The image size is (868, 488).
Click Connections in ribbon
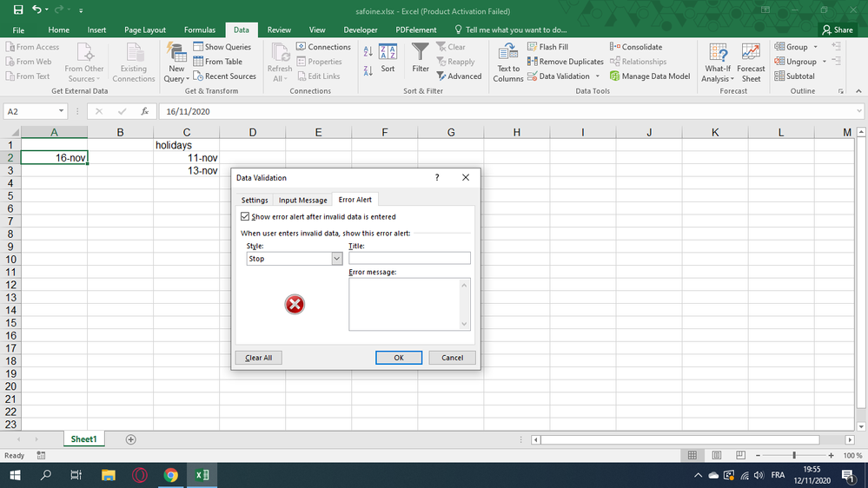click(324, 47)
